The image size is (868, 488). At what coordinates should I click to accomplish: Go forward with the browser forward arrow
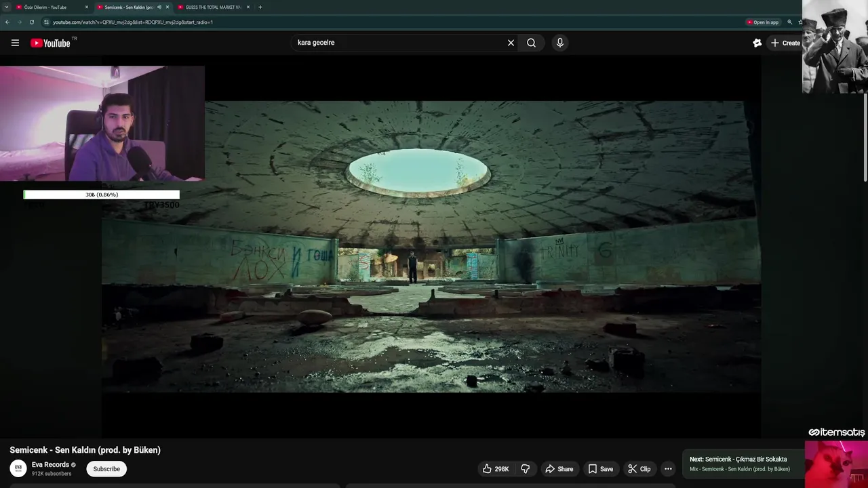pyautogui.click(x=19, y=22)
